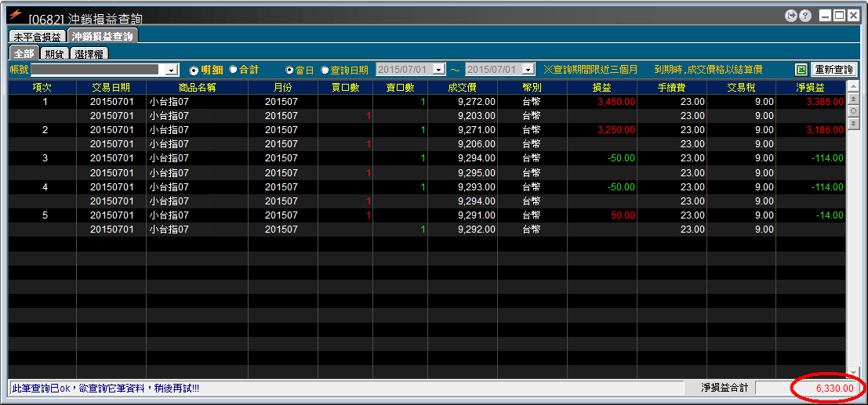This screenshot has width=868, height=405.
Task: Click the 商品名稱 column header
Action: [x=197, y=88]
